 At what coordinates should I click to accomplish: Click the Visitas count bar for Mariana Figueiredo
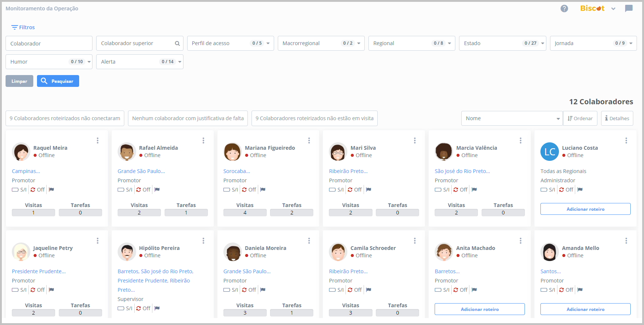pos(245,213)
